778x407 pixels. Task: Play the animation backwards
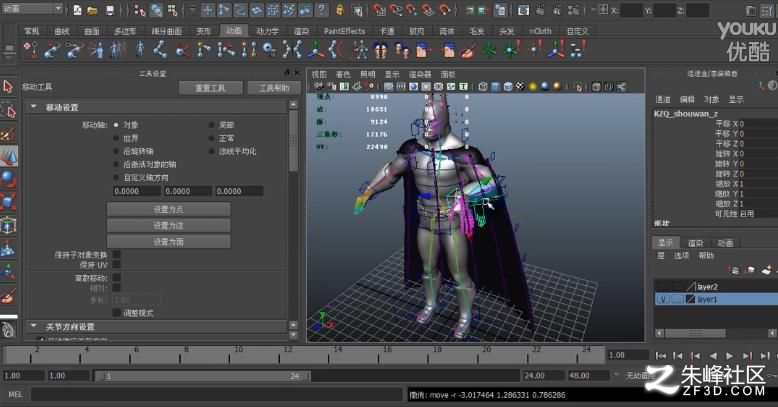click(713, 355)
